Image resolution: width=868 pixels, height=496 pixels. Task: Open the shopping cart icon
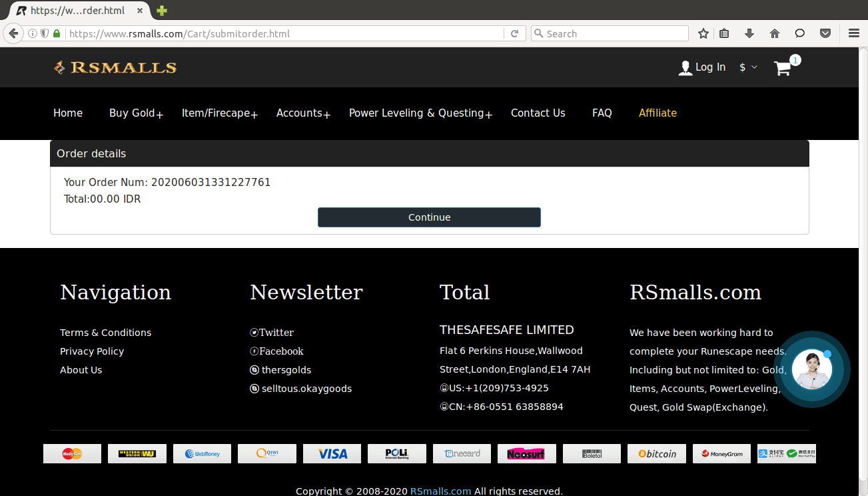[783, 68]
